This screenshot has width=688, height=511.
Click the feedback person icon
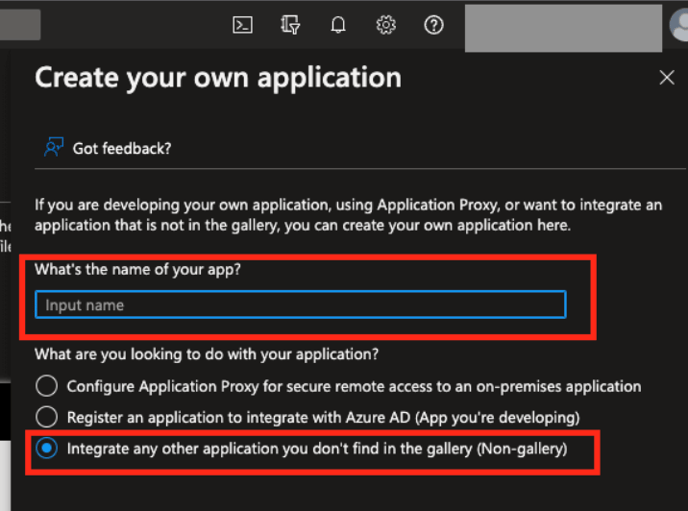click(53, 148)
